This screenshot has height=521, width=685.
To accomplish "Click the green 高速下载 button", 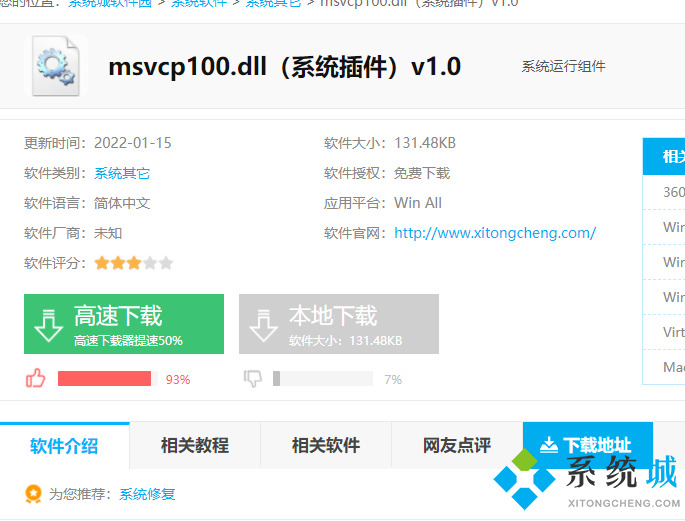I will pos(124,324).
